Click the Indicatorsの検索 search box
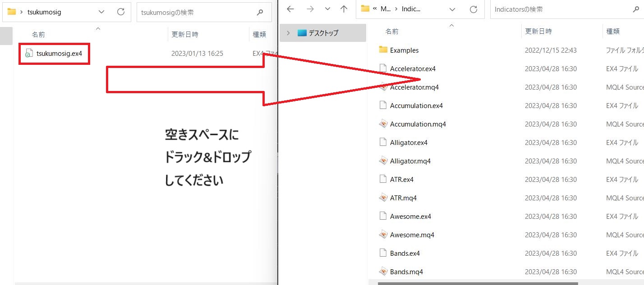The height and width of the screenshot is (285, 644). (x=559, y=9)
